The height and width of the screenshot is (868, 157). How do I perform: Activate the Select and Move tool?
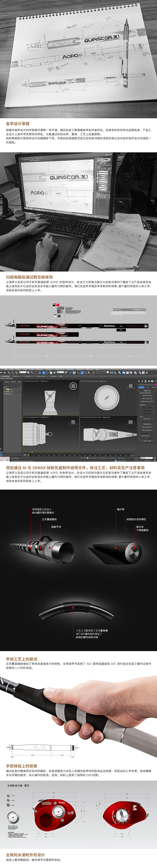click(x=43, y=373)
